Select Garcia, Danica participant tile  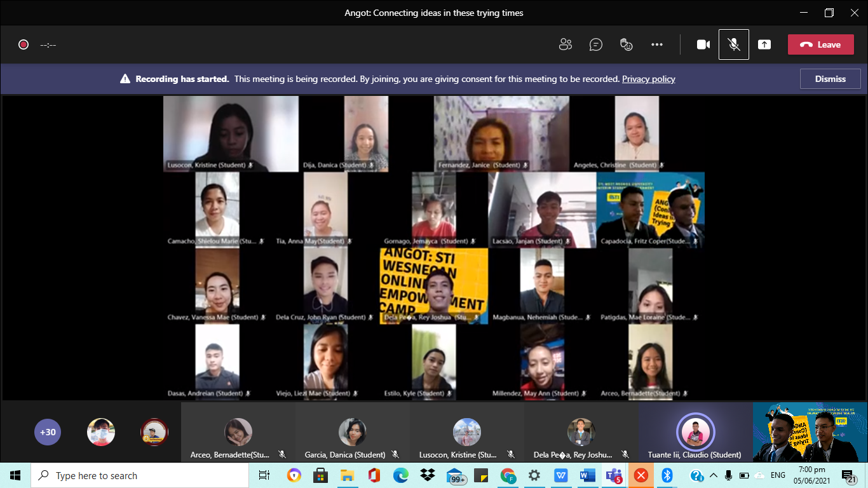[353, 433]
